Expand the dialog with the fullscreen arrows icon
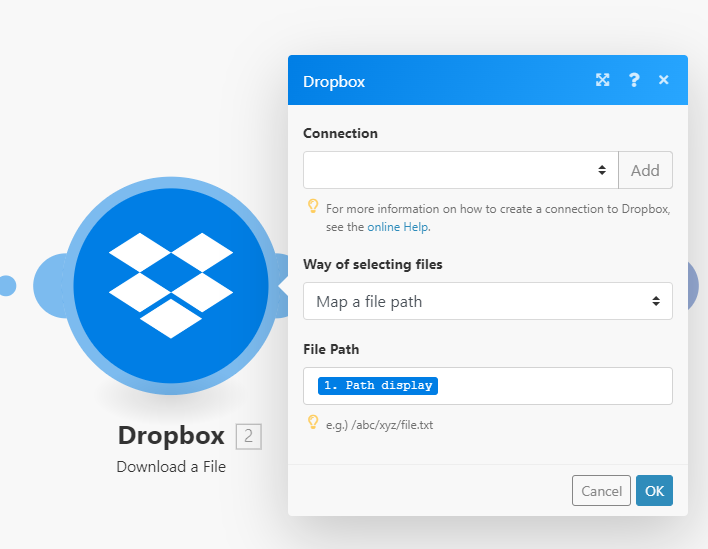Screen dimensions: 708x549 click(602, 80)
